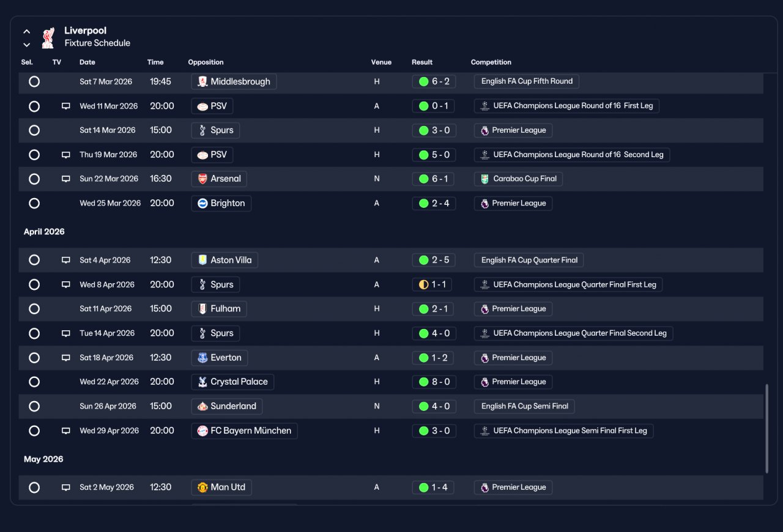This screenshot has height=532, width=783.
Task: Click Premier League logo on Brighton row
Action: click(484, 204)
